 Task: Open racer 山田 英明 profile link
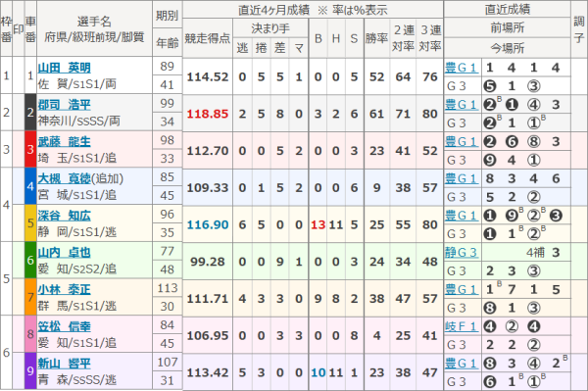pos(64,68)
